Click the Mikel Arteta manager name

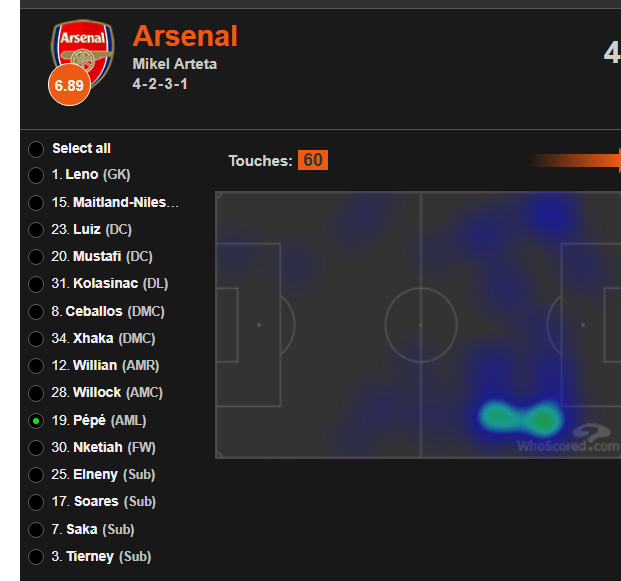click(174, 64)
